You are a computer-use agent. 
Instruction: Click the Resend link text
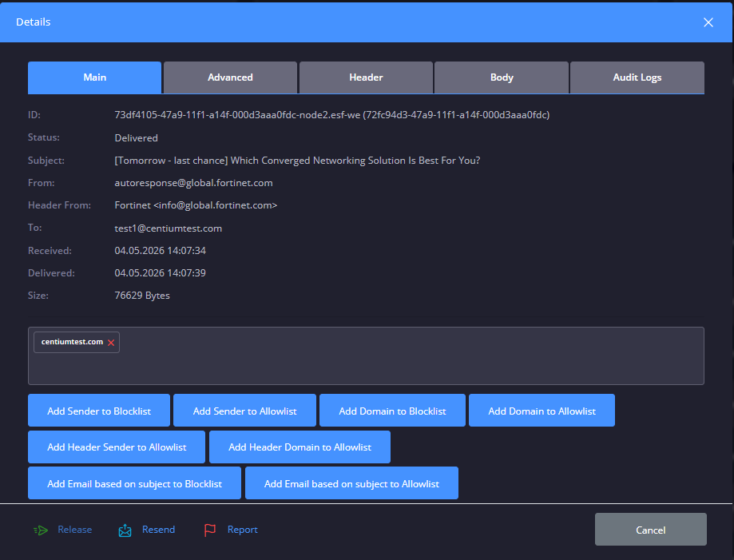tap(159, 530)
